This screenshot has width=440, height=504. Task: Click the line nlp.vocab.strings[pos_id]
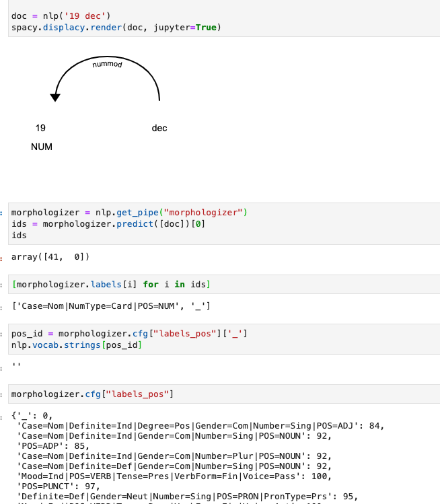pyautogui.click(x=77, y=345)
